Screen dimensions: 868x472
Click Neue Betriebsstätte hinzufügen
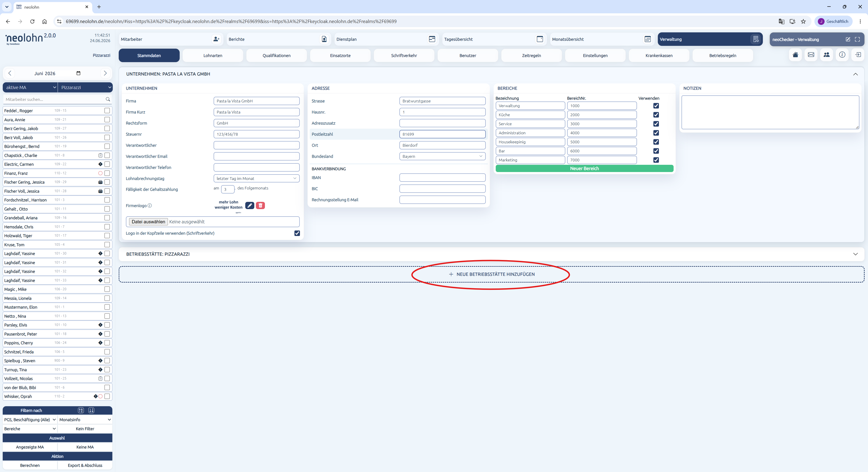tap(492, 274)
